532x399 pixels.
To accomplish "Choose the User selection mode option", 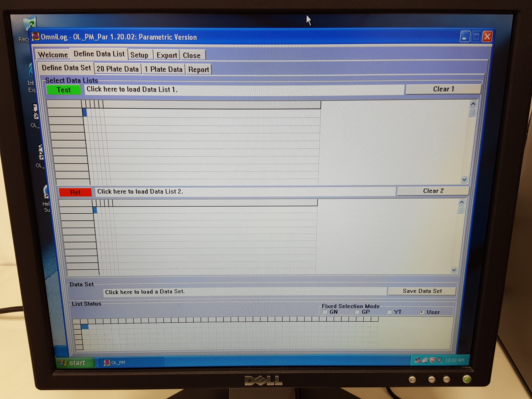I will [x=422, y=312].
